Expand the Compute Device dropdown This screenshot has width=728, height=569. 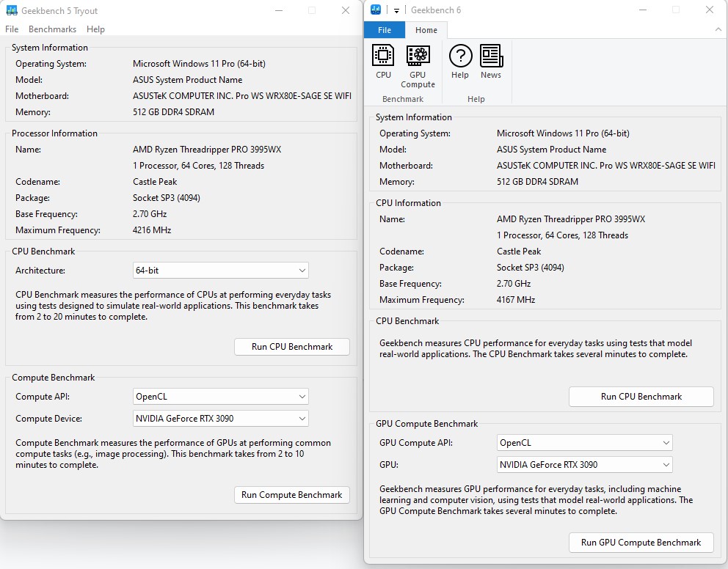[220, 419]
